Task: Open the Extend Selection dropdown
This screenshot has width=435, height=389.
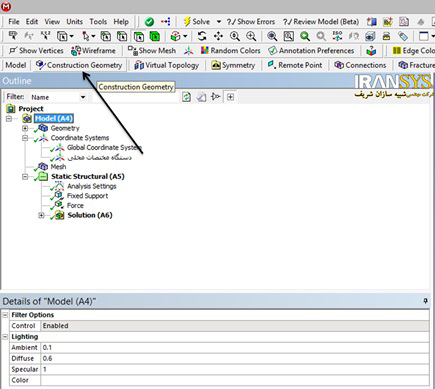Action: tap(179, 36)
